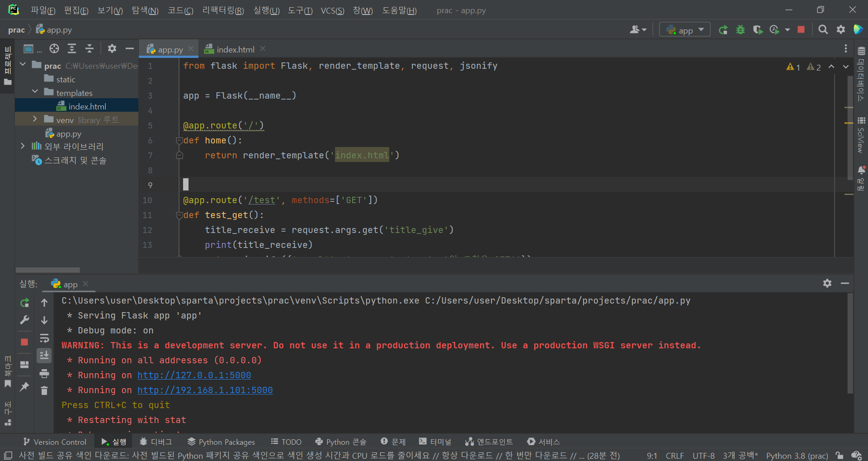Toggle the structure tool window button
The image size is (868, 461).
8,413
